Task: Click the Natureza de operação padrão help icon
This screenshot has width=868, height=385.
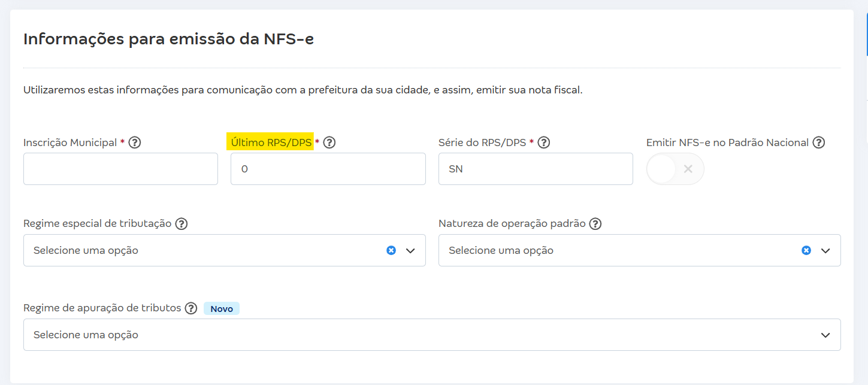Action: coord(595,223)
